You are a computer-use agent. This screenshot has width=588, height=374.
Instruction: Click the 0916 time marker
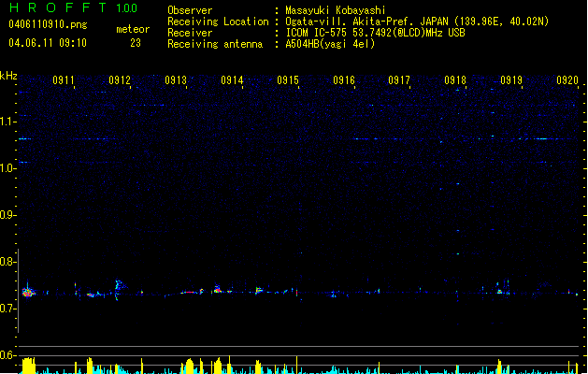tap(344, 80)
